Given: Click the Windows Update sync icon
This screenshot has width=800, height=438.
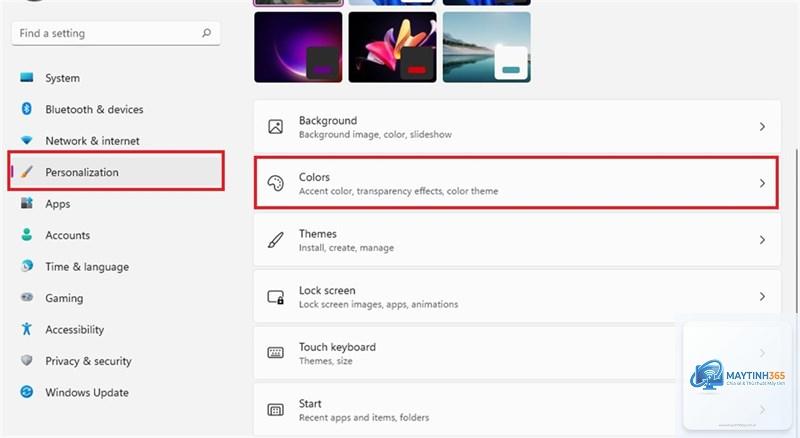Looking at the screenshot, I should click(27, 392).
